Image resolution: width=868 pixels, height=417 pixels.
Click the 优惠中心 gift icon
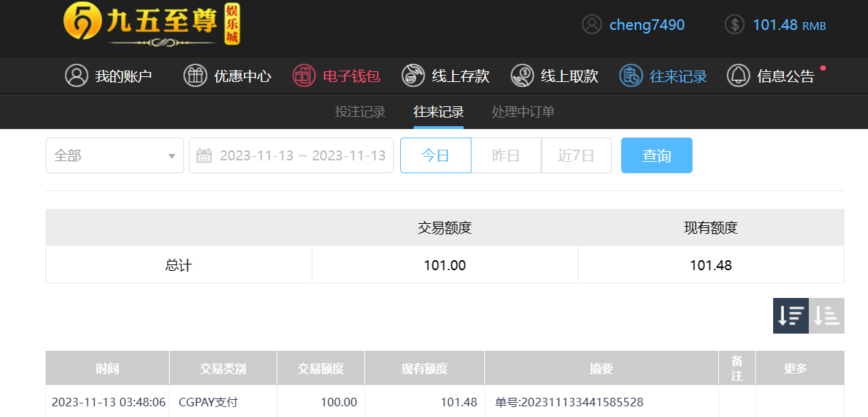195,76
